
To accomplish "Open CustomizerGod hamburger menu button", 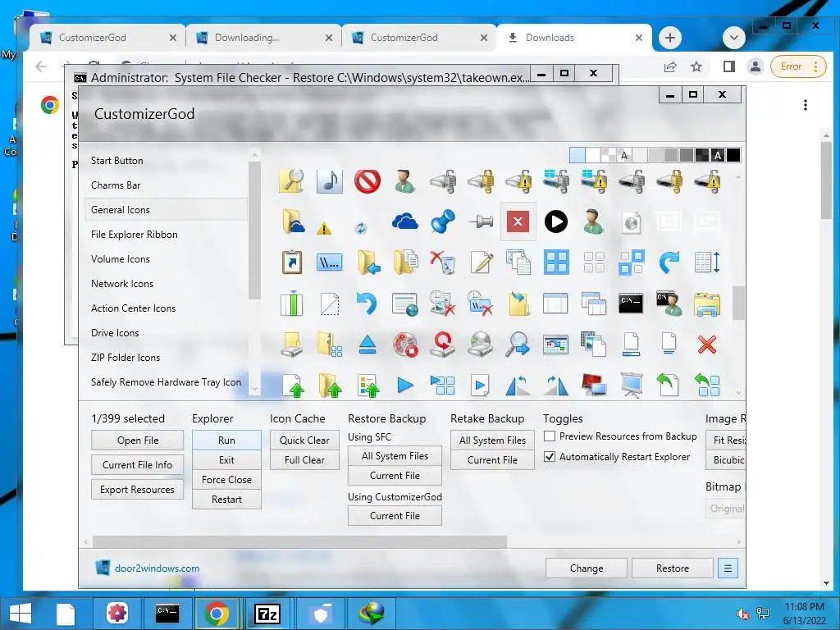I will point(728,568).
